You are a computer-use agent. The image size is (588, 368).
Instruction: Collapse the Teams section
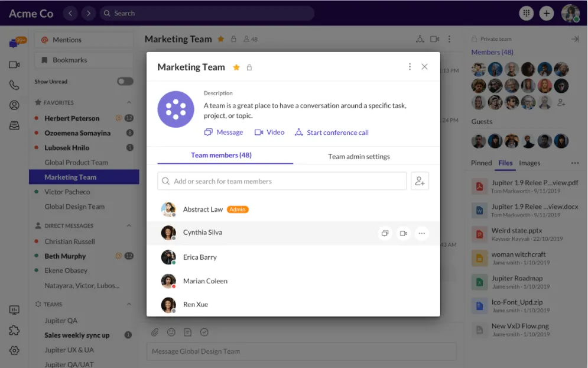pos(129,304)
